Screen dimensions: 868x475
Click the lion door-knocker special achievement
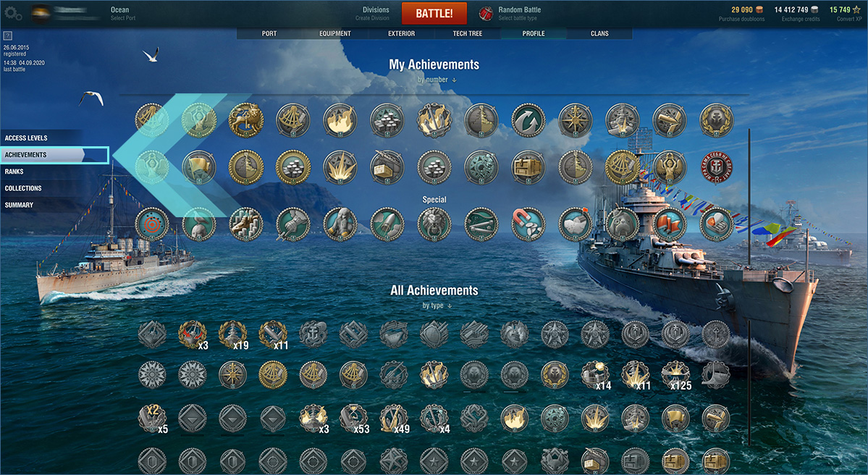coord(434,224)
